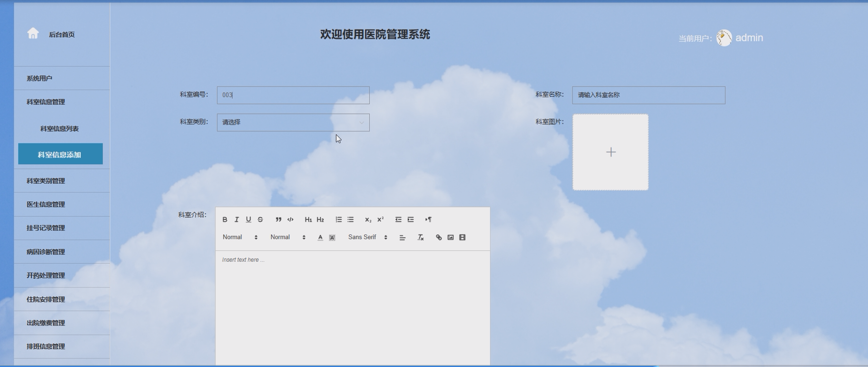Insert a code block
This screenshot has height=367, width=868.
(x=290, y=219)
